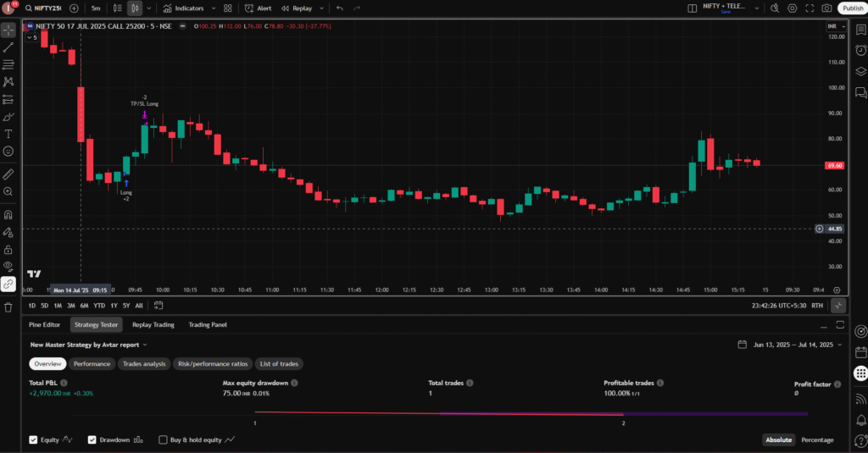Image resolution: width=868 pixels, height=453 pixels.
Task: Toggle stay in drawing mode
Action: (8, 232)
